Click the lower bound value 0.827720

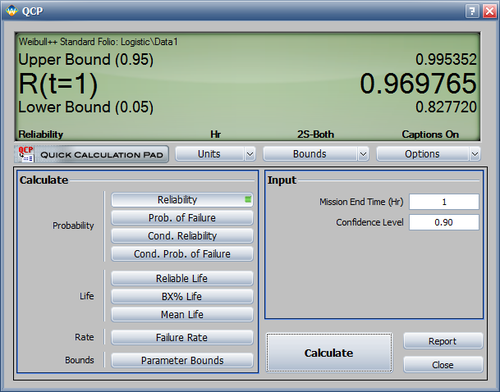(446, 107)
